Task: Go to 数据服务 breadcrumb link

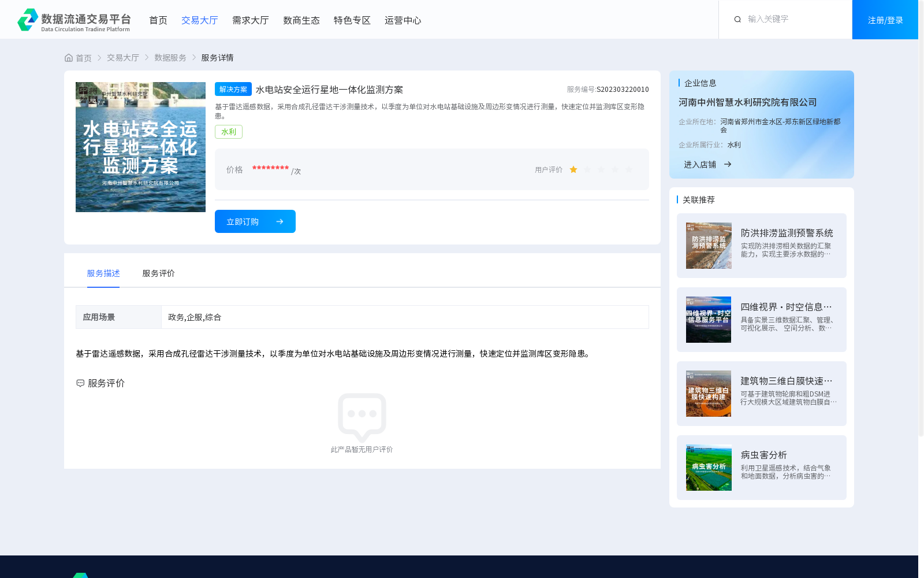Action: coord(170,58)
